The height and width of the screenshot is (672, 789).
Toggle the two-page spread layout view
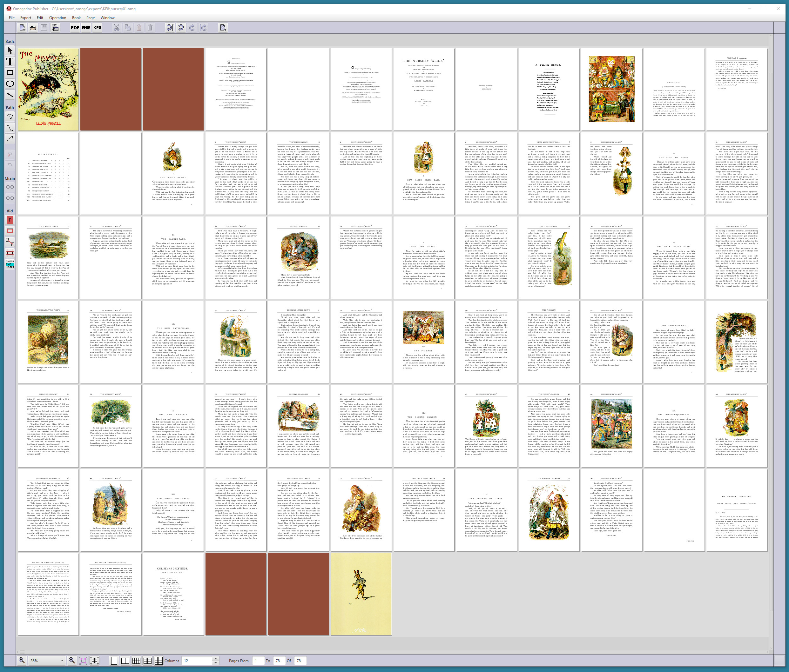point(125,661)
